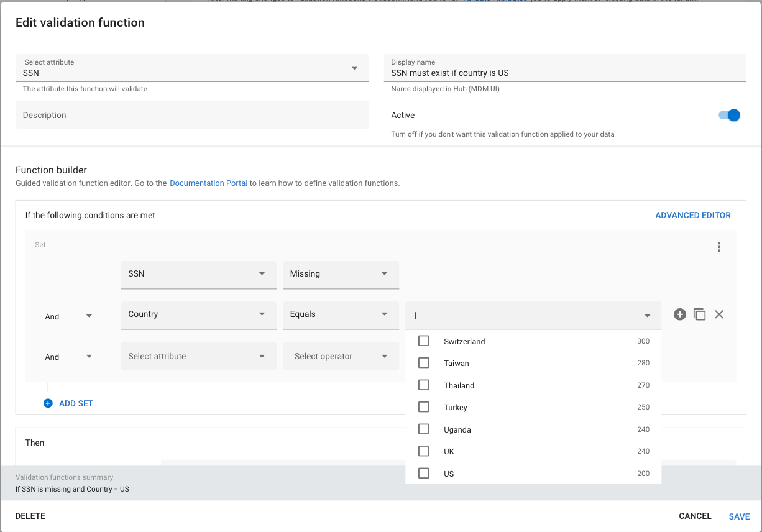This screenshot has height=532, width=762.
Task: Open the Equals operator dropdown
Action: tap(341, 314)
